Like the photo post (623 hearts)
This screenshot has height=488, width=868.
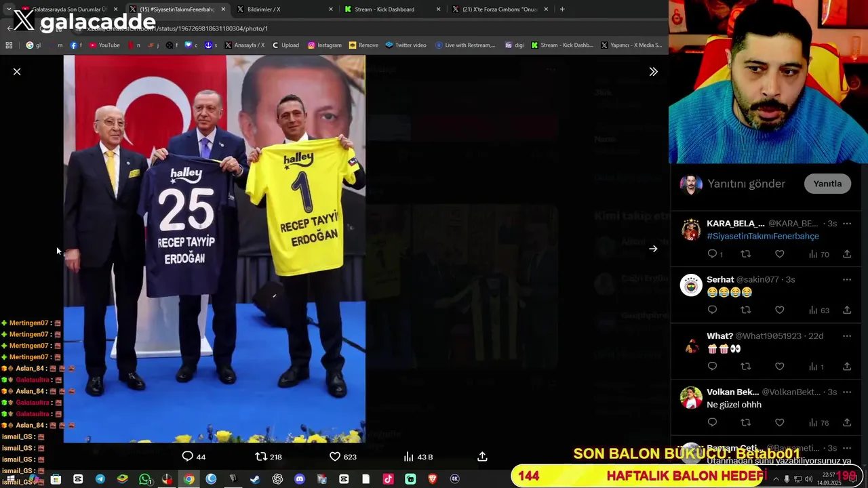point(343,457)
